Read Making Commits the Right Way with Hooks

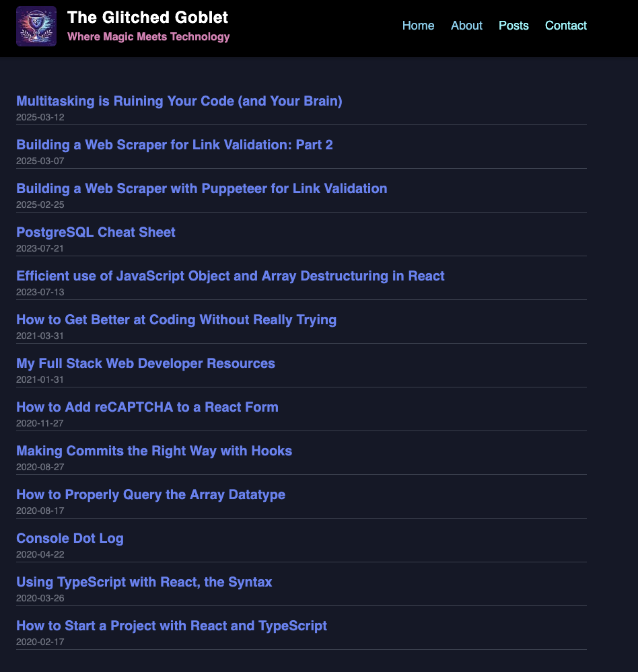coord(154,451)
